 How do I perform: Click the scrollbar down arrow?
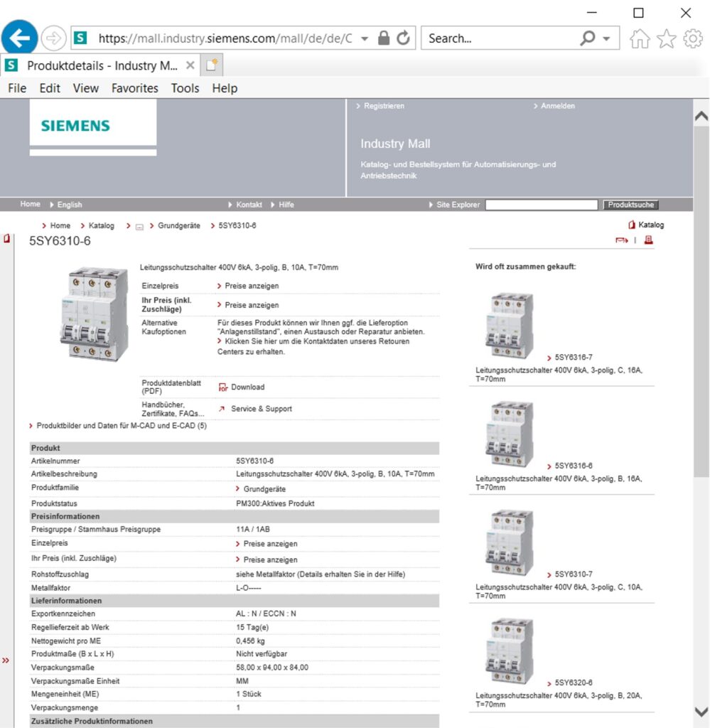point(701,712)
